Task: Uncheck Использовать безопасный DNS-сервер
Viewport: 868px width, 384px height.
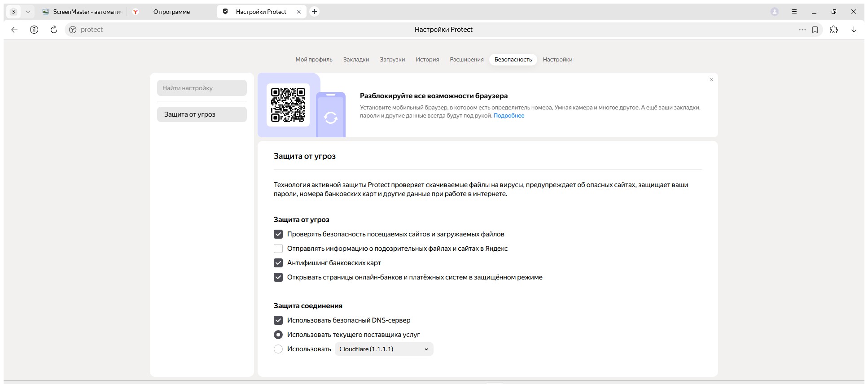Action: pyautogui.click(x=278, y=320)
